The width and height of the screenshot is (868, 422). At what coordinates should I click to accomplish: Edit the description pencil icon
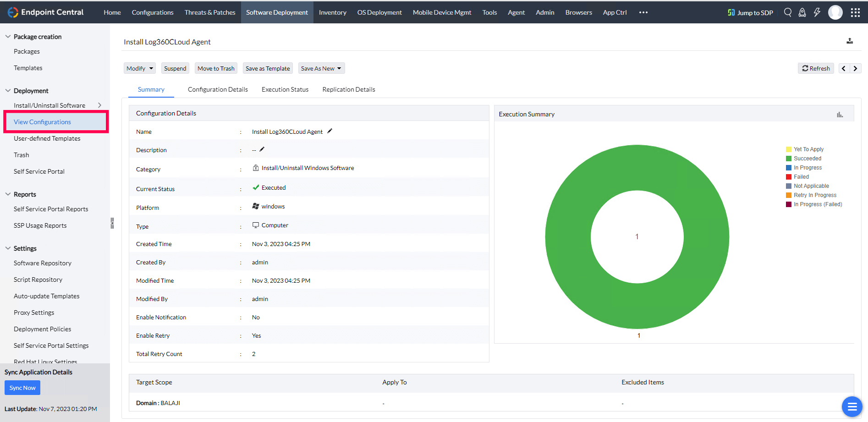(262, 149)
